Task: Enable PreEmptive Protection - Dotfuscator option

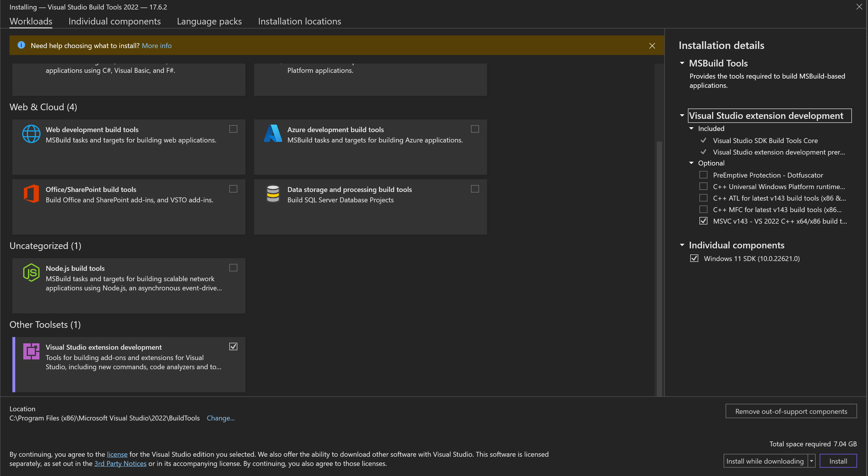Action: [703, 175]
